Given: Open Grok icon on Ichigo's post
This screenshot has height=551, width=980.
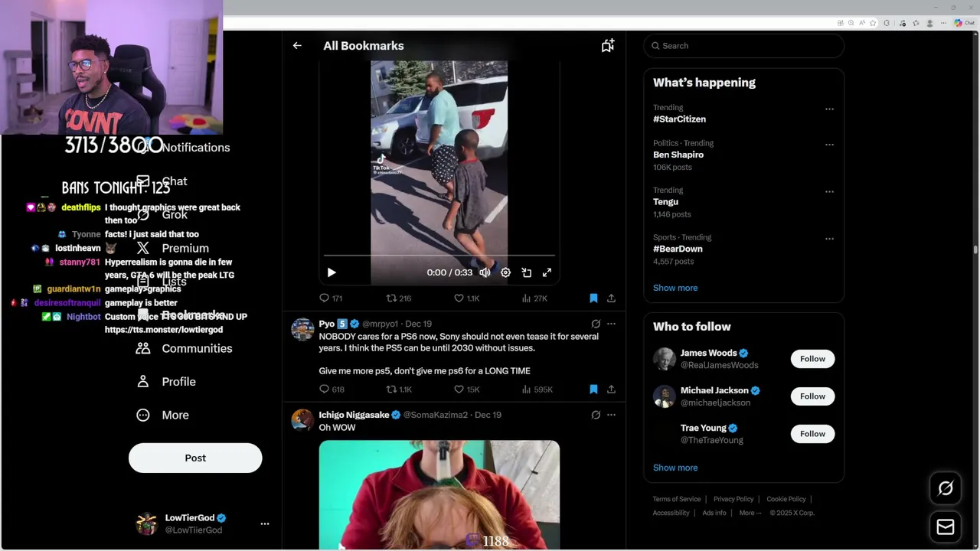Looking at the screenshot, I should coord(596,415).
